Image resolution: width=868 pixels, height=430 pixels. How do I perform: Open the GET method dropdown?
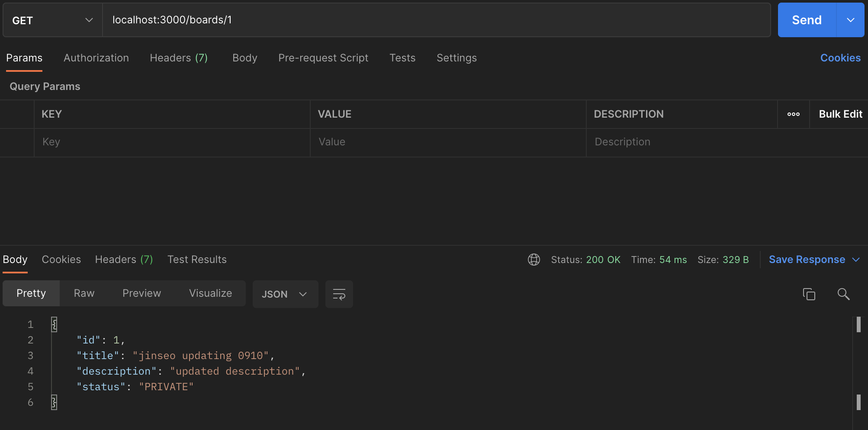[53, 20]
